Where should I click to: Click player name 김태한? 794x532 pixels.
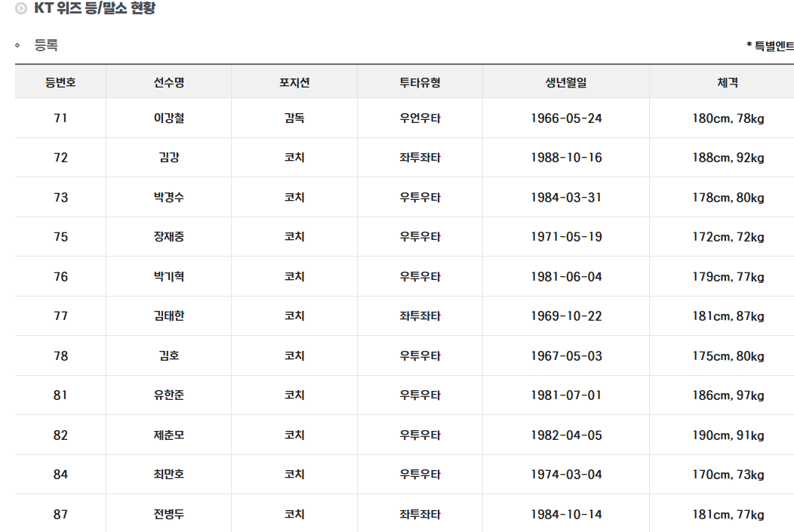click(168, 316)
